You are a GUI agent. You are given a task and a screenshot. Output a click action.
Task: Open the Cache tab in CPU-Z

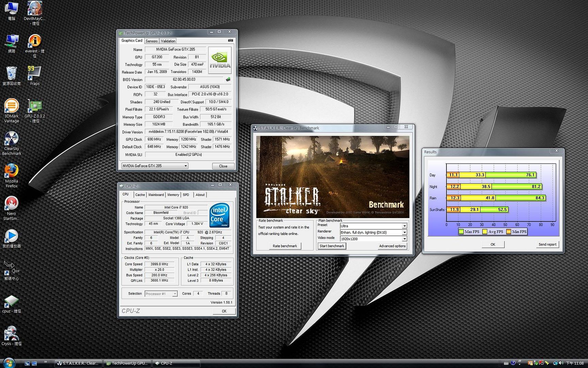(x=140, y=195)
